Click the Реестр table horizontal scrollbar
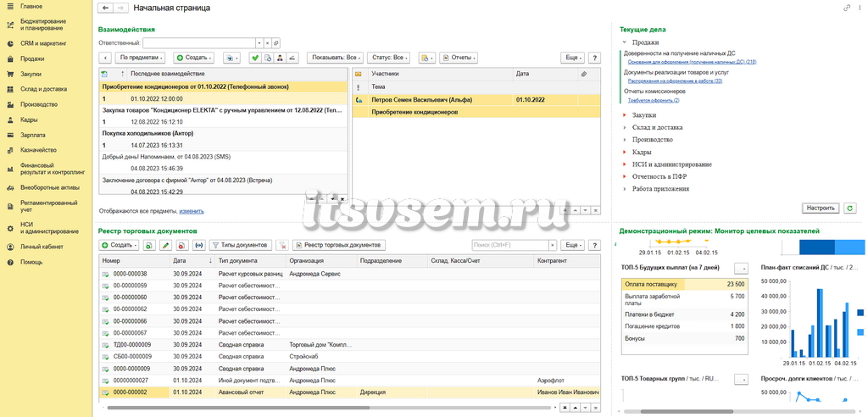The image size is (868, 417). point(238,408)
